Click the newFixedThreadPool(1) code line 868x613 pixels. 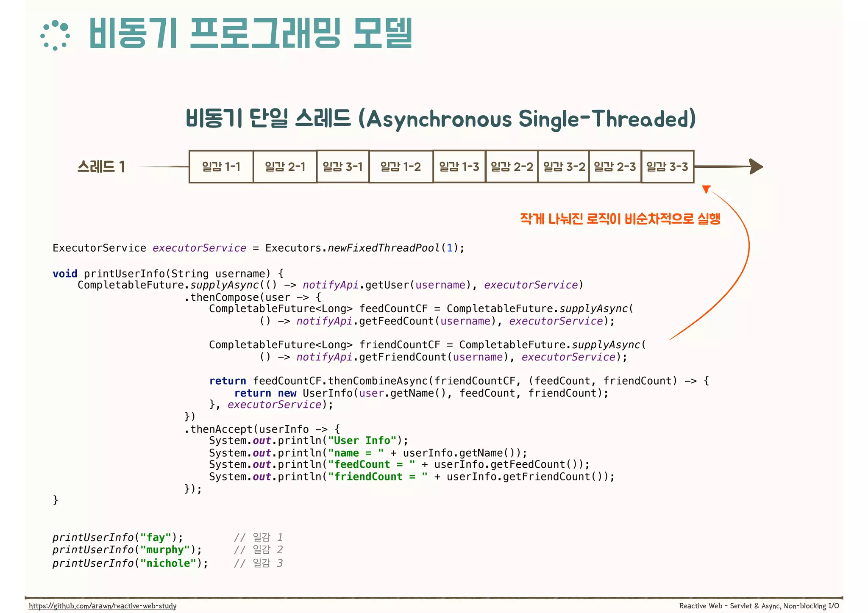[259, 248]
